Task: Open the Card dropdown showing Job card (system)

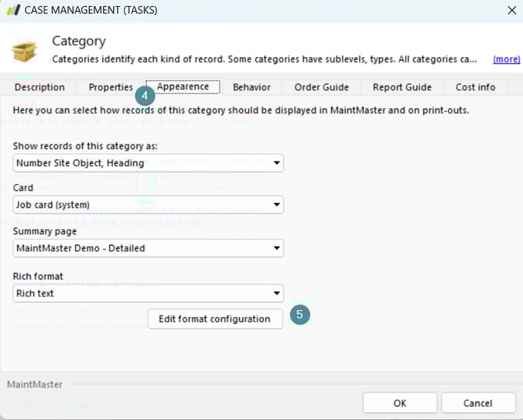Action: point(148,205)
